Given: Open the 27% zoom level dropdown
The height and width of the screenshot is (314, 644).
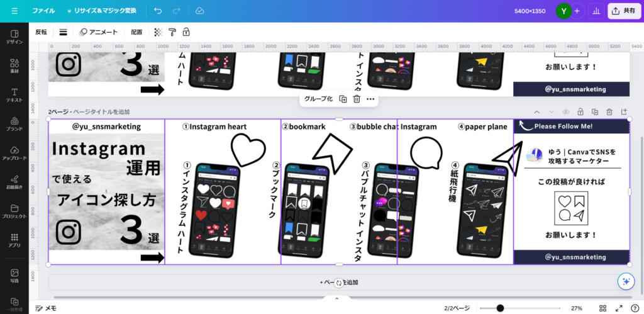Looking at the screenshot, I should click(x=576, y=308).
